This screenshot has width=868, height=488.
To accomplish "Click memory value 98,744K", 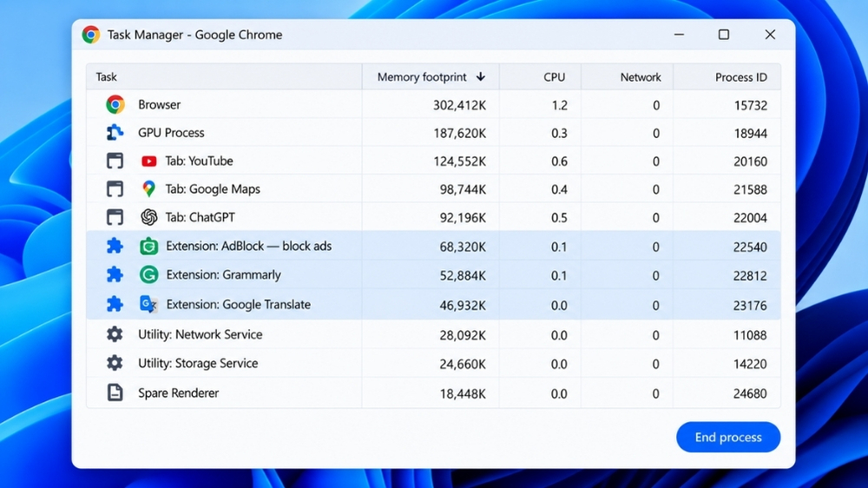I will coord(463,190).
